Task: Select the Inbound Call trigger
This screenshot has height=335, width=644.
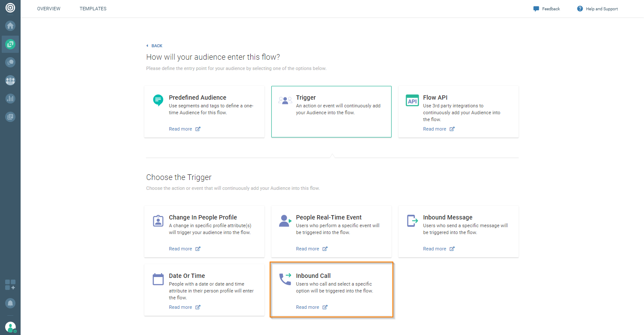Action: 331,290
